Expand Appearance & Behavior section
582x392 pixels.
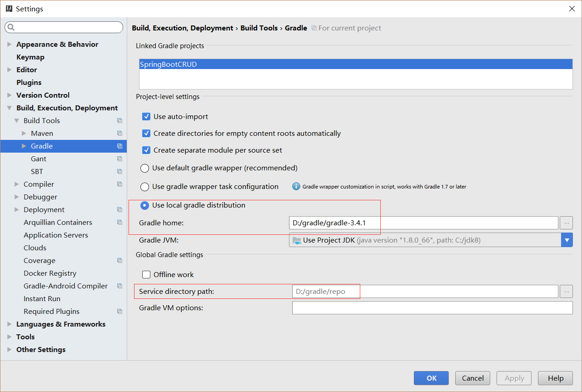click(x=10, y=45)
